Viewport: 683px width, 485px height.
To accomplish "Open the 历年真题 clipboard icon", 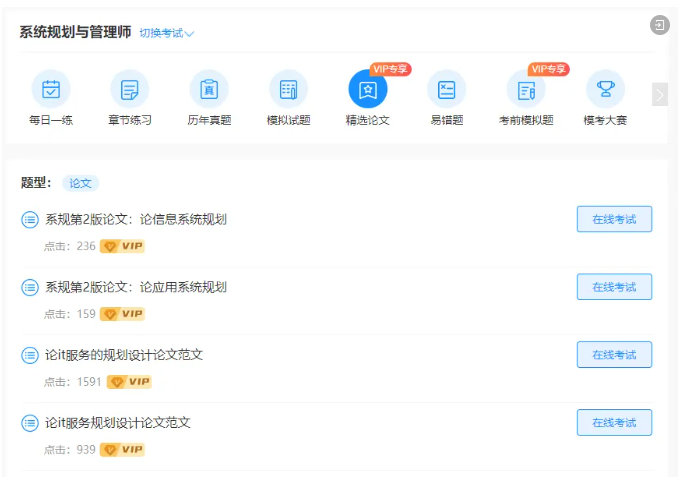I will point(209,90).
